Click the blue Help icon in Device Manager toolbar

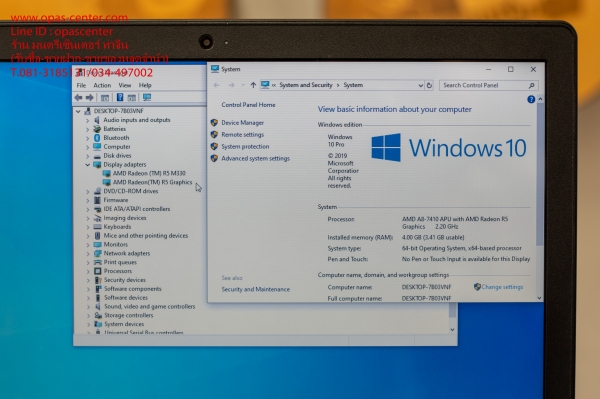pos(120,98)
